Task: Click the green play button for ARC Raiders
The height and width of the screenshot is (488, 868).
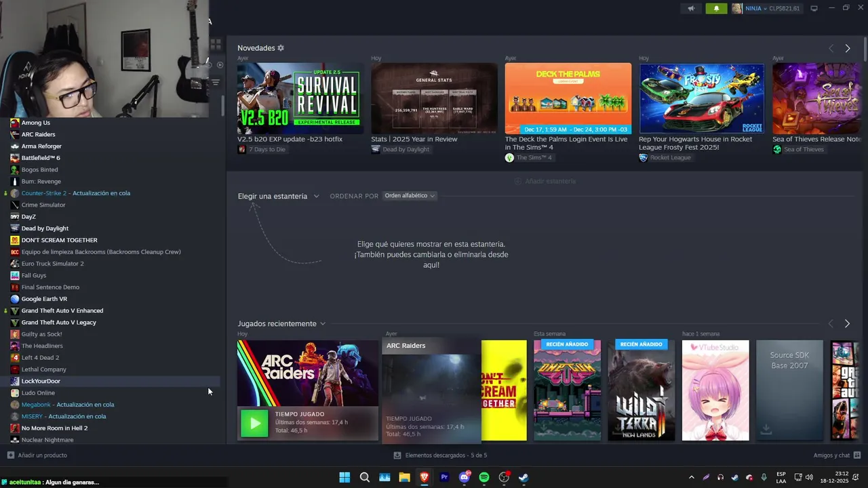Action: coord(254,424)
